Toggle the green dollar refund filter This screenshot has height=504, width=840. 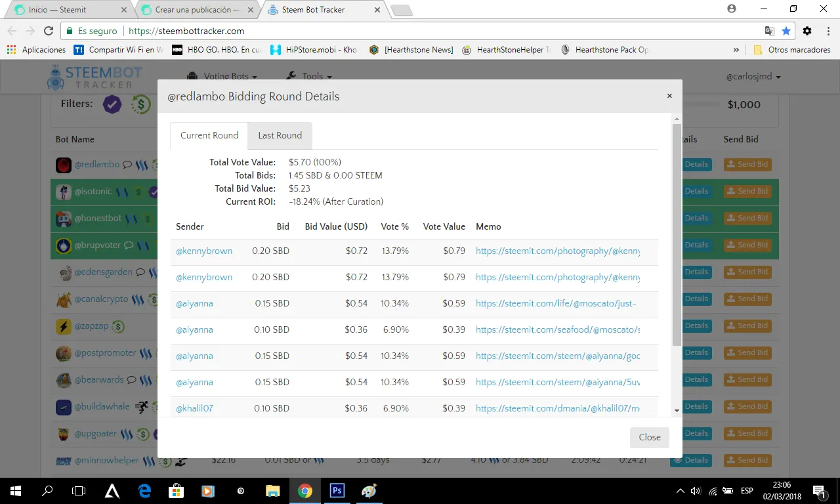pos(141,104)
